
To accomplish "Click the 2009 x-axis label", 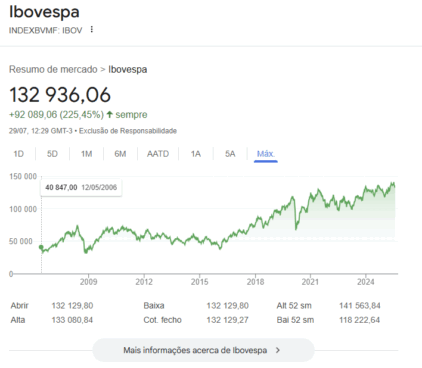I will (x=89, y=282).
